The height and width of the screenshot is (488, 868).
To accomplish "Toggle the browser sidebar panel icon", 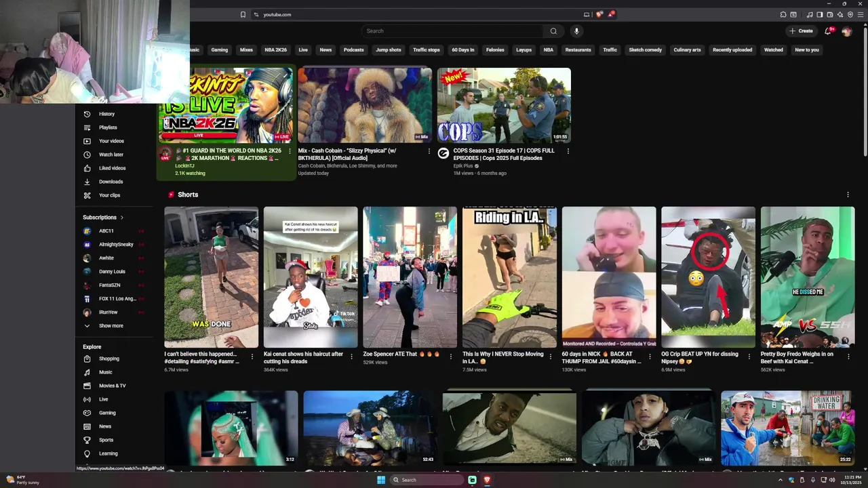I will point(819,14).
